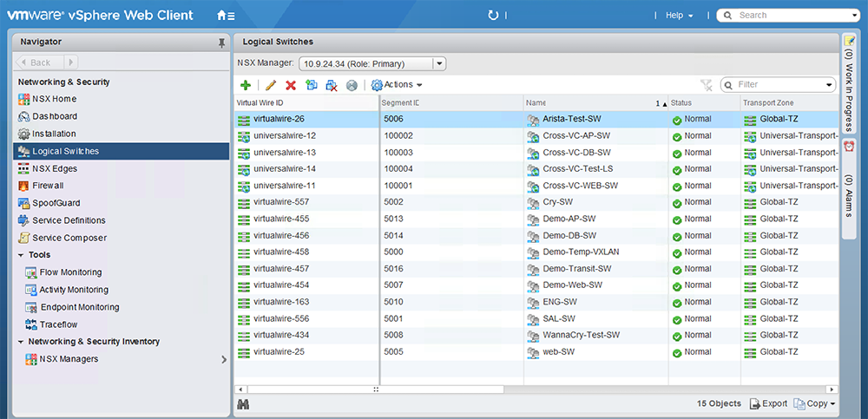Open the Actions menu
This screenshot has width=868, height=419.
pyautogui.click(x=397, y=85)
